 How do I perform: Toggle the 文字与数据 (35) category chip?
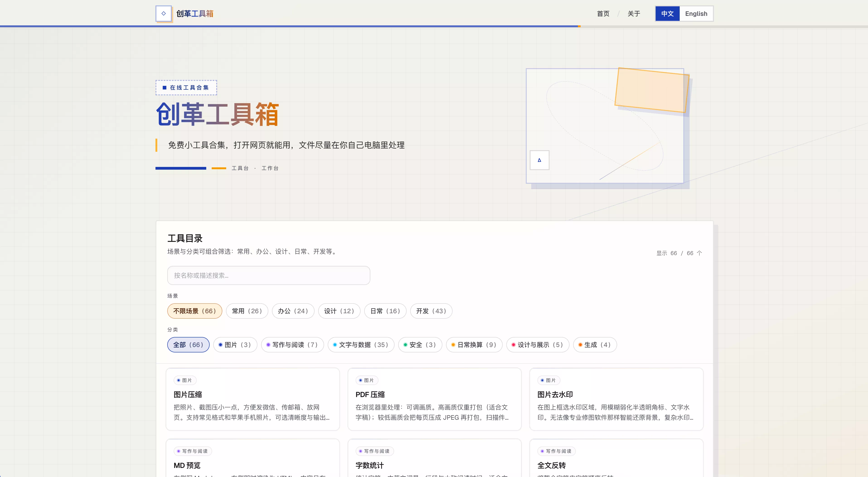coord(361,344)
